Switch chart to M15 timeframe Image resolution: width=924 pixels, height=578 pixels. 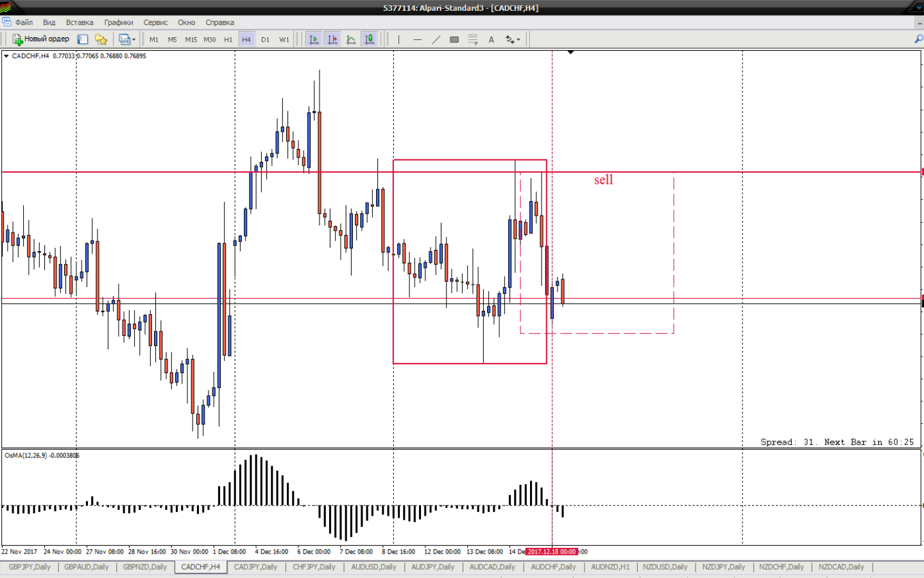(191, 40)
